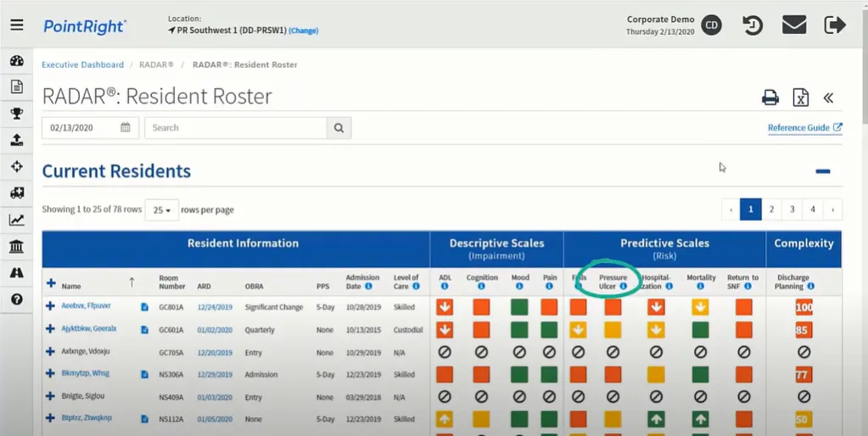Image resolution: width=868 pixels, height=436 pixels.
Task: Go to previous page arrow
Action: pyautogui.click(x=731, y=210)
